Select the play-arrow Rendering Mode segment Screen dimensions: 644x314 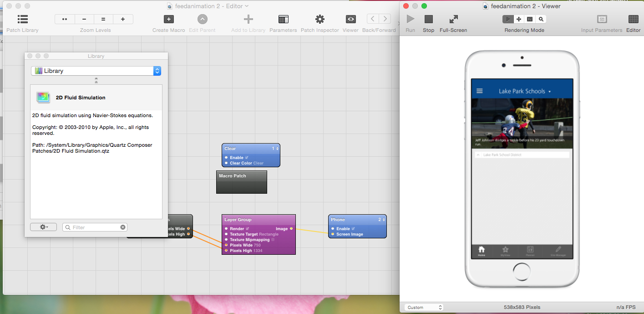tap(507, 19)
